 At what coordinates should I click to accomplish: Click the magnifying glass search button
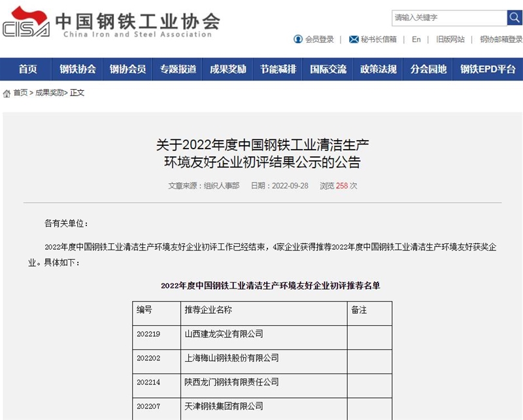click(x=515, y=18)
